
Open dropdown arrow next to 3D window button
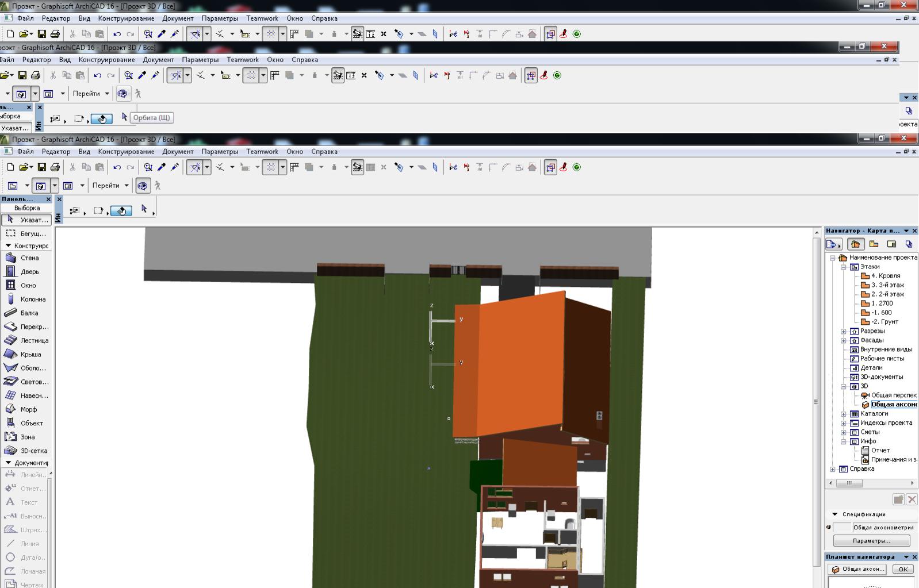pyautogui.click(x=55, y=186)
